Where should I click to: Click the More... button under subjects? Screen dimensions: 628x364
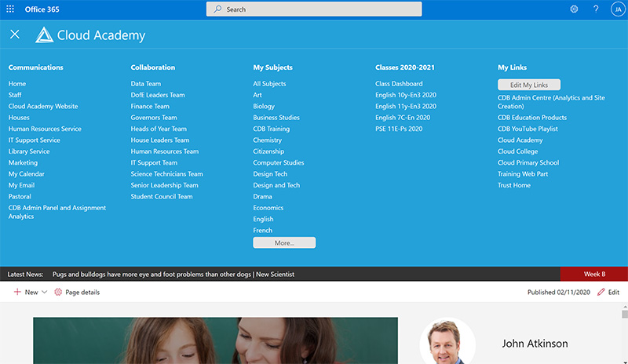click(284, 242)
